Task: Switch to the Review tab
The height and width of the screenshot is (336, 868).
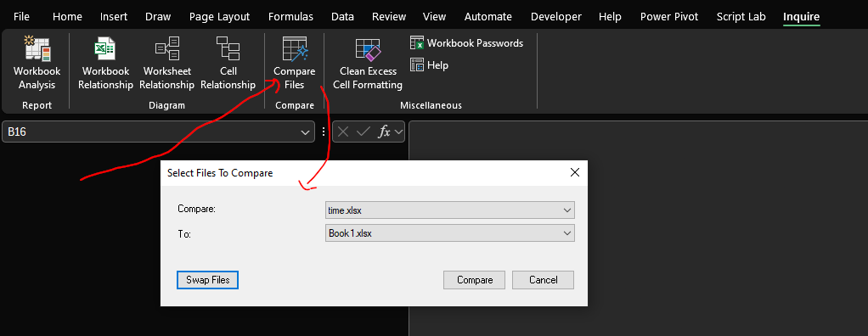Action: click(389, 17)
